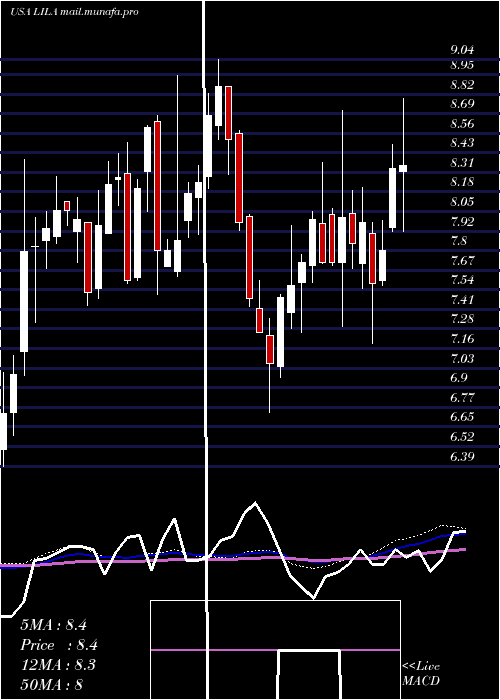
Task: Click the '<<Live MACD' label
Action: tap(421, 673)
